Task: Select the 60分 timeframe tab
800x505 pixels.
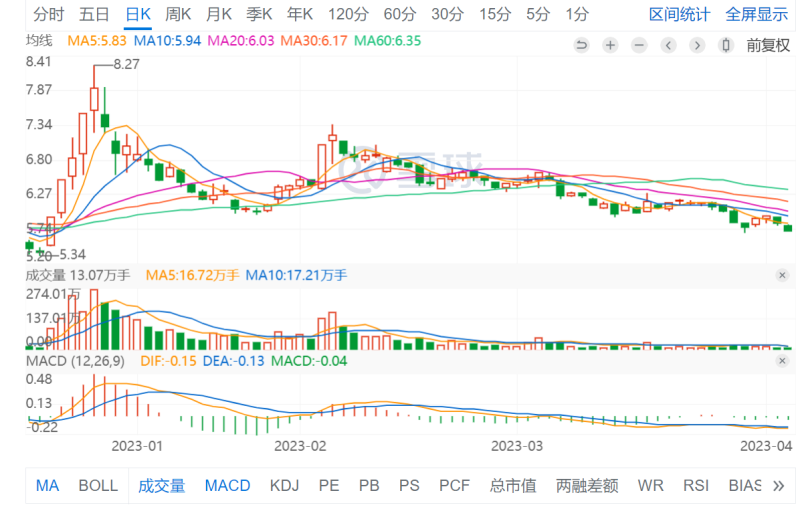Action: pyautogui.click(x=399, y=14)
